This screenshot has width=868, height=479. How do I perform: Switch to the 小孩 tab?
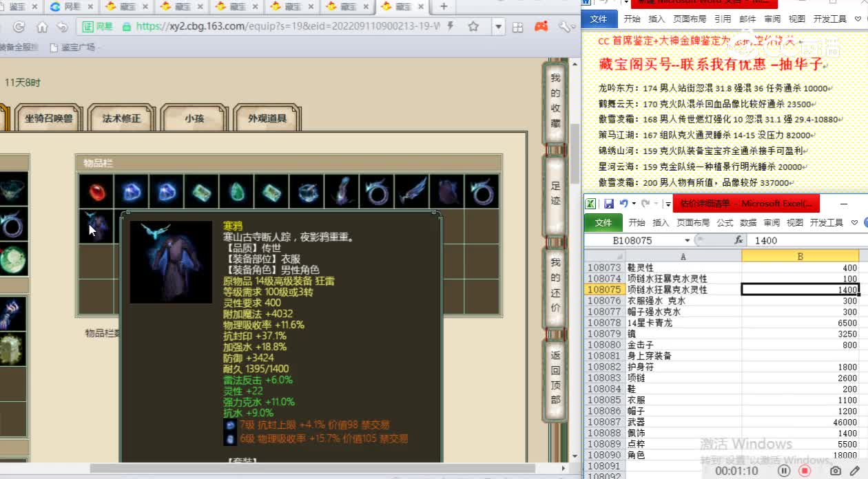[194, 118]
